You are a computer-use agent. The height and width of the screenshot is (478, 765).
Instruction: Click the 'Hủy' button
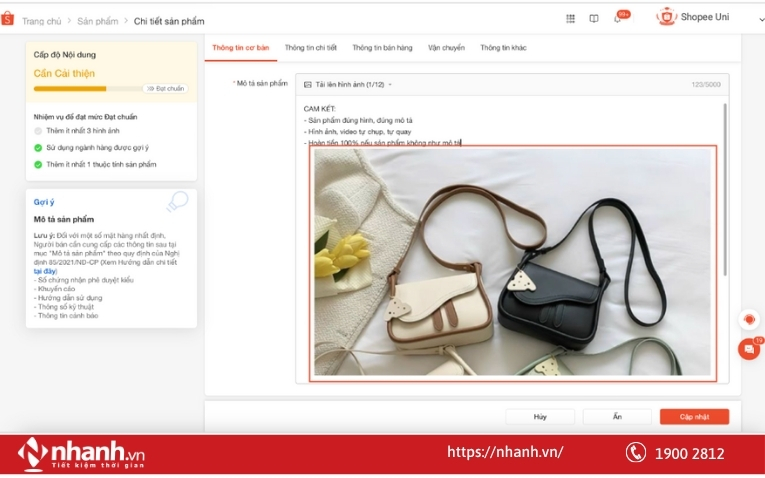pyautogui.click(x=540, y=417)
